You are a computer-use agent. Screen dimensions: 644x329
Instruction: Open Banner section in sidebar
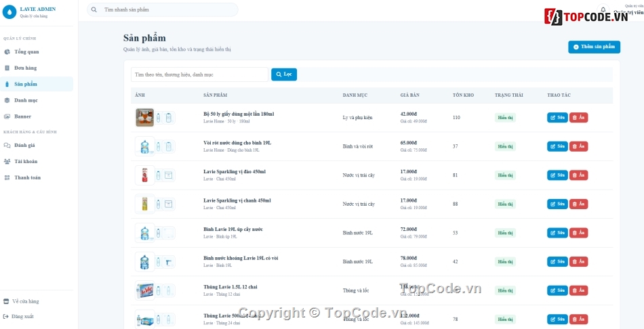[x=37, y=116]
